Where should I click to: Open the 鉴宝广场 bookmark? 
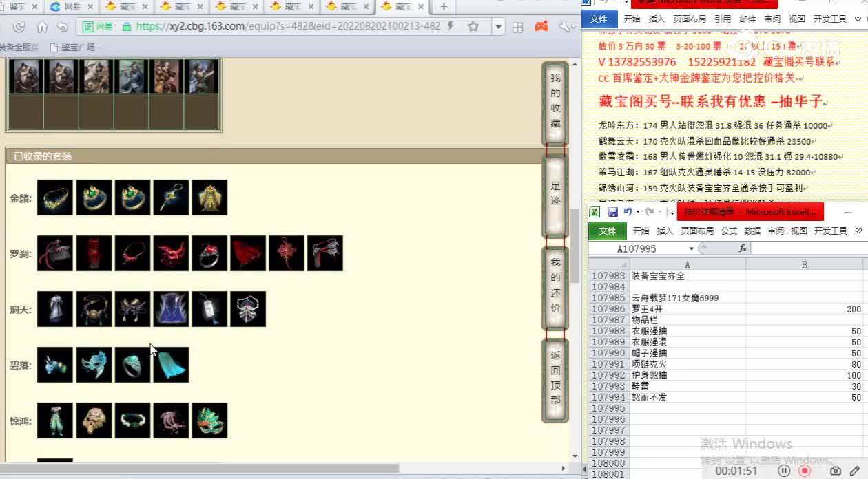73,47
